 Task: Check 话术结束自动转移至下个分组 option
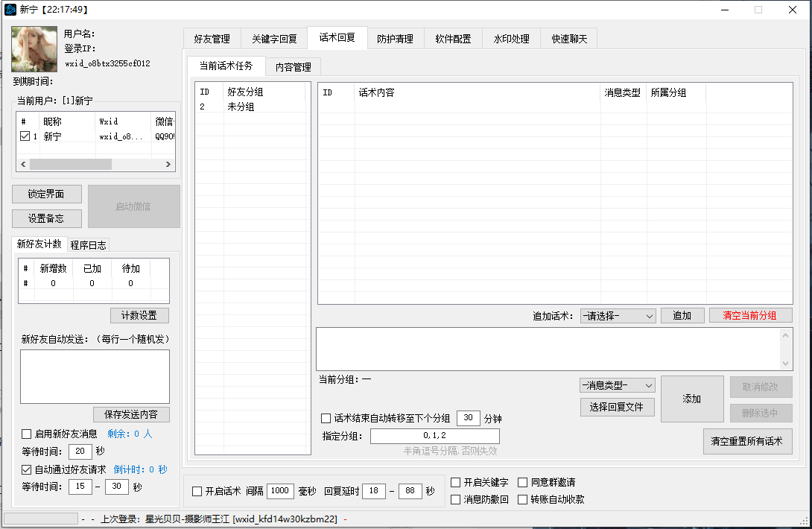[x=326, y=418]
